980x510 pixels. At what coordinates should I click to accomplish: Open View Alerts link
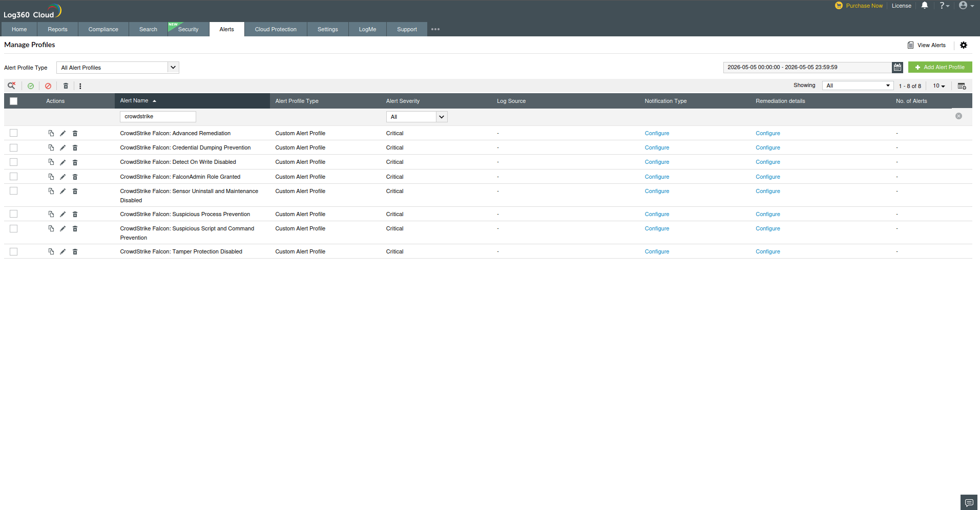(927, 45)
